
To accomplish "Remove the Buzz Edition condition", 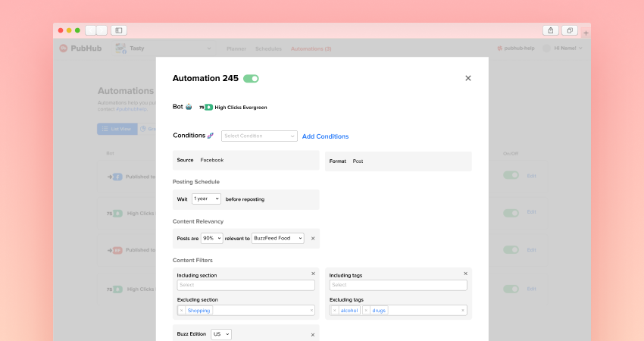I will point(313,334).
